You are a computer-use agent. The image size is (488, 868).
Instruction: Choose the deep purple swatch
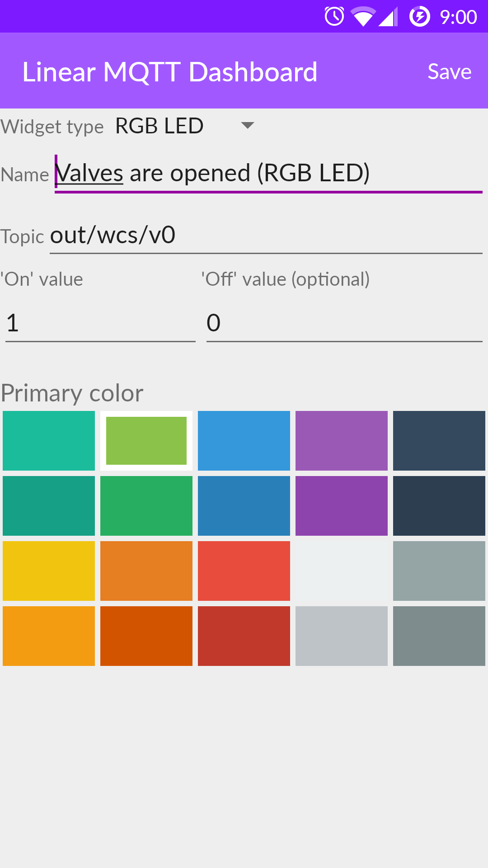click(x=342, y=506)
